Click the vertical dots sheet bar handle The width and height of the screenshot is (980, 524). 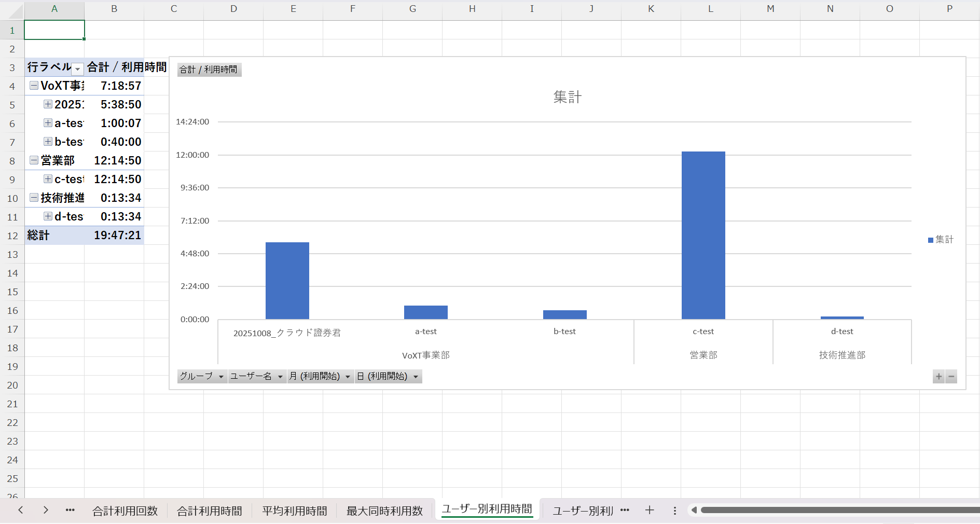click(x=674, y=511)
